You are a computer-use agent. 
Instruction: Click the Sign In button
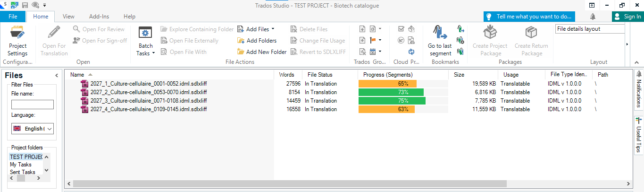point(627,17)
